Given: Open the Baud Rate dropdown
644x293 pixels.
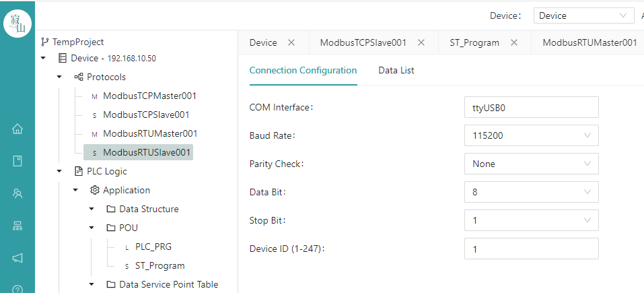Looking at the screenshot, I should pos(531,135).
